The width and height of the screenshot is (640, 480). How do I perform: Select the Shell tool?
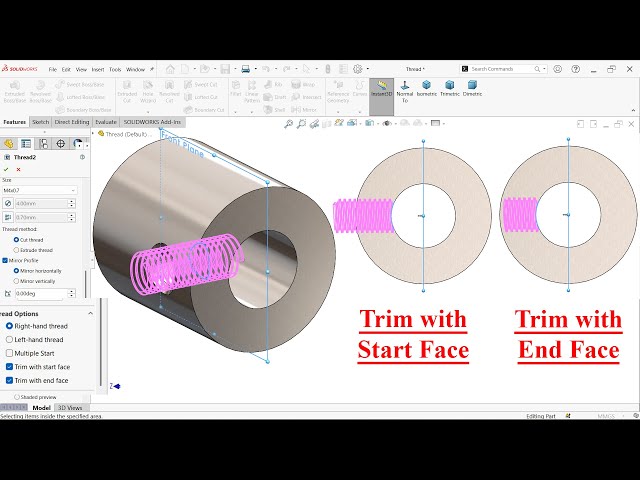[x=274, y=110]
